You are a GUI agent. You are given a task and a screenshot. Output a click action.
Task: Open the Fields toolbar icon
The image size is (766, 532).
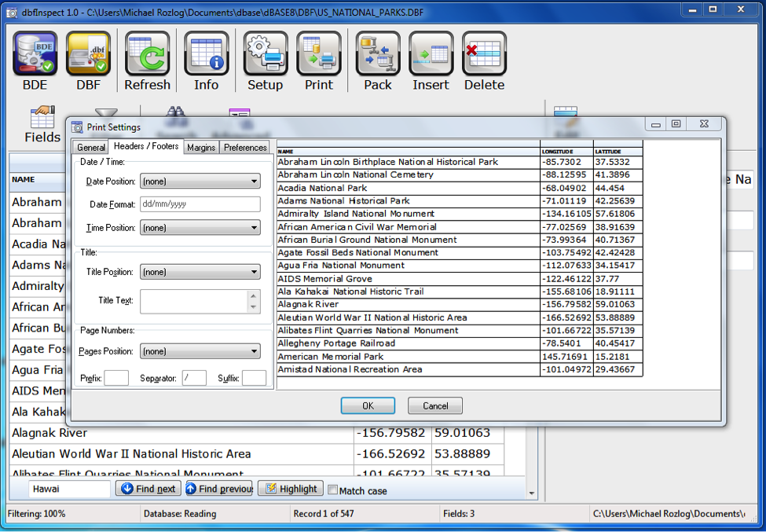click(42, 118)
